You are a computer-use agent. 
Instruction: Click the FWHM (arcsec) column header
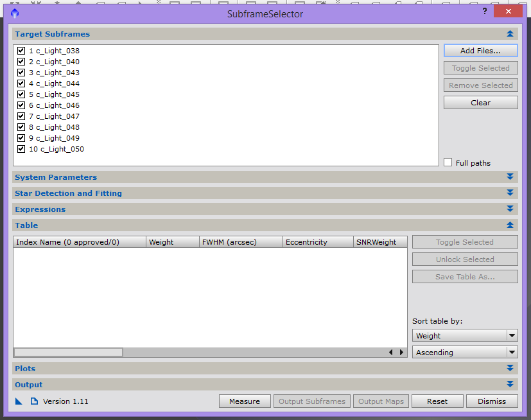click(x=240, y=242)
